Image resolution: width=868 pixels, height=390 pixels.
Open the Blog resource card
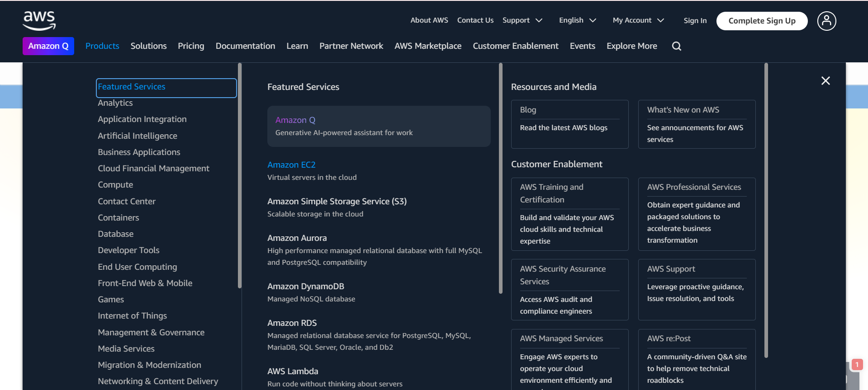569,124
